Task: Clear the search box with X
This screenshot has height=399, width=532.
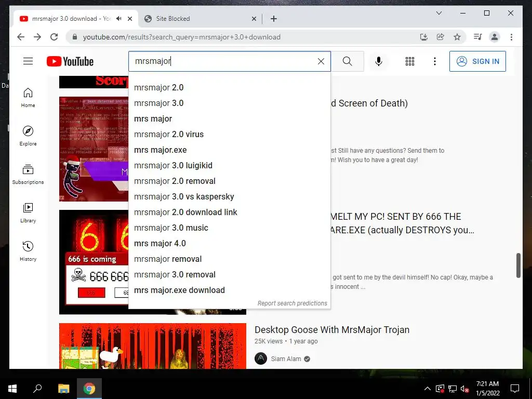Action: tap(321, 61)
